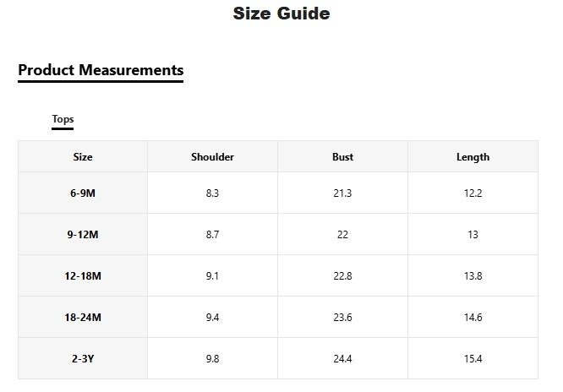563x392 pixels.
Task: Select the Size column header
Action: pos(83,157)
